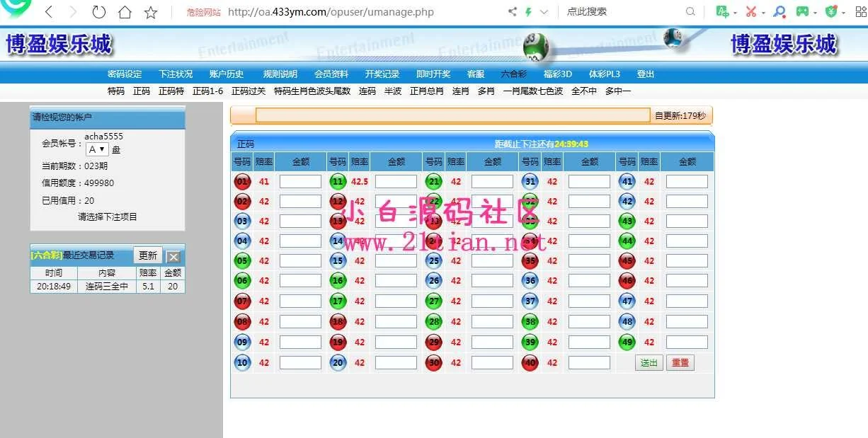This screenshot has width=868, height=438.
Task: Click the orange progress bar at top
Action: [x=452, y=115]
